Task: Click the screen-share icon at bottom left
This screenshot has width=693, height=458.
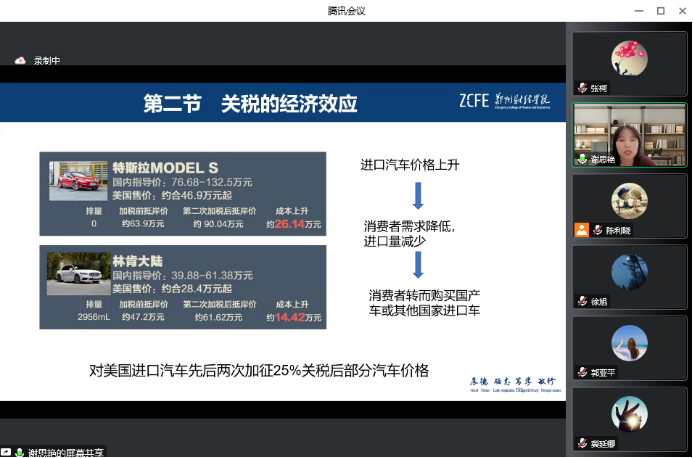Action: 6,452
